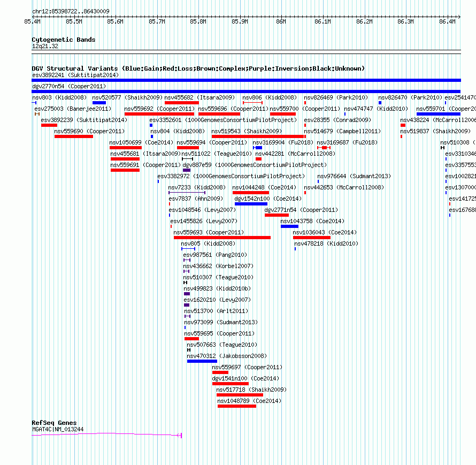
Task: Click nsv3169687 (Fu2018) label
Action: 347,142
